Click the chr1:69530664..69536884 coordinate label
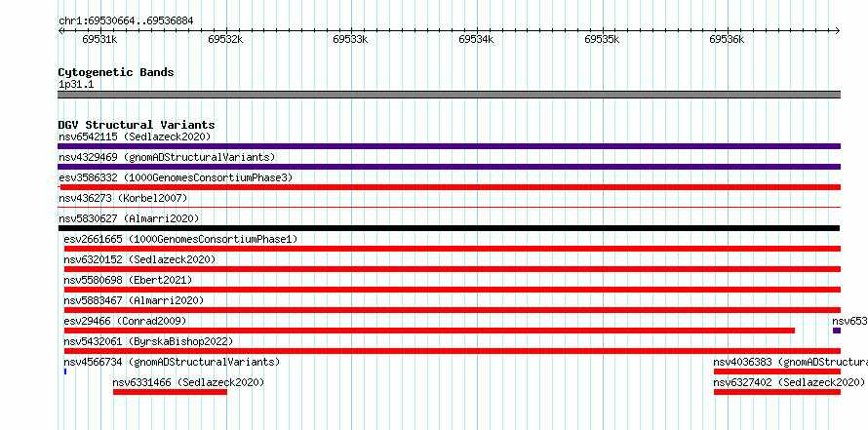The image size is (868, 430). (x=126, y=21)
